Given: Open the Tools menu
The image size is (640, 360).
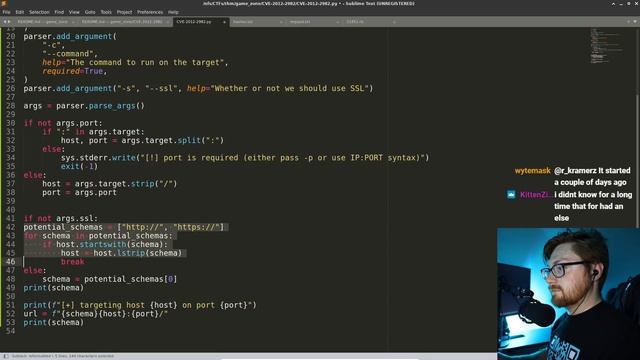Looking at the screenshot, I should tap(106, 12).
